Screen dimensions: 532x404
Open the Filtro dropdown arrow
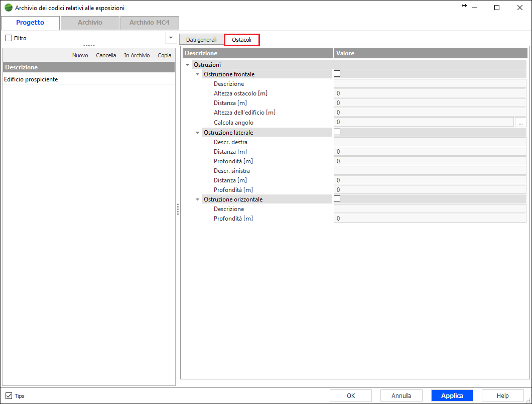point(170,38)
